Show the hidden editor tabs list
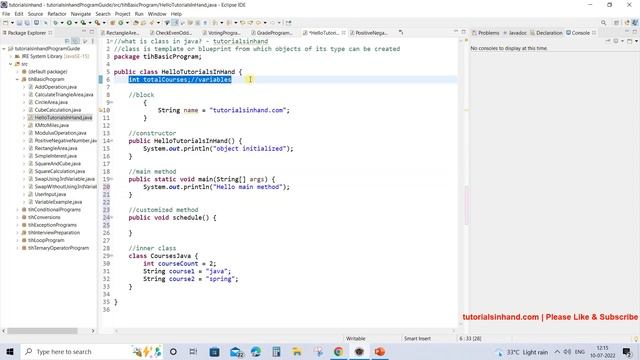Viewport: 640px width, 360px height. coord(401,33)
